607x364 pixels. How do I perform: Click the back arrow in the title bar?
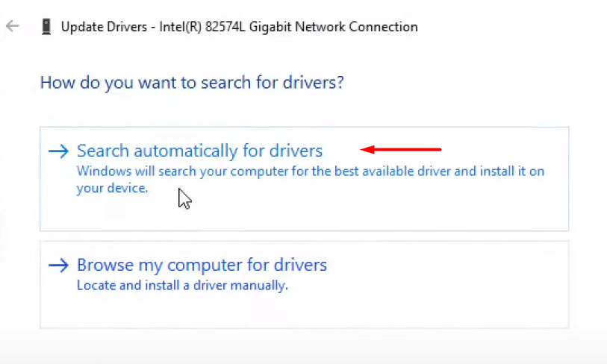(13, 26)
